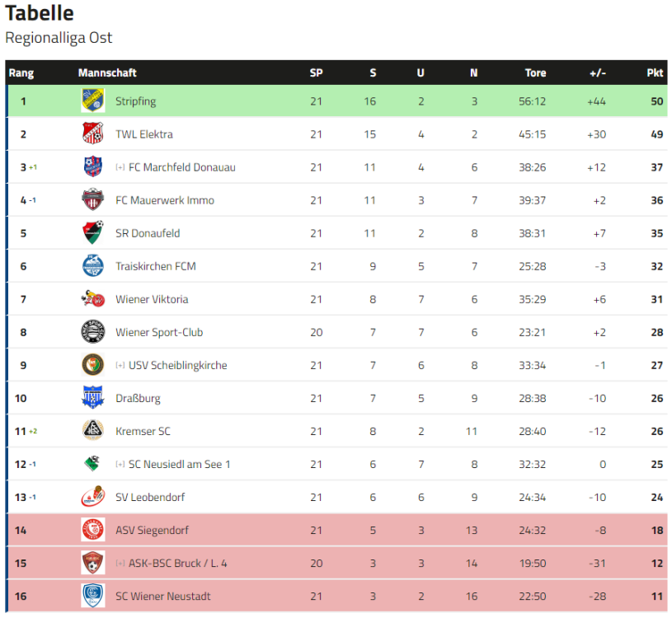Click the Wiener Viktoria crest icon
Image resolution: width=672 pixels, height=618 pixels.
tap(92, 299)
